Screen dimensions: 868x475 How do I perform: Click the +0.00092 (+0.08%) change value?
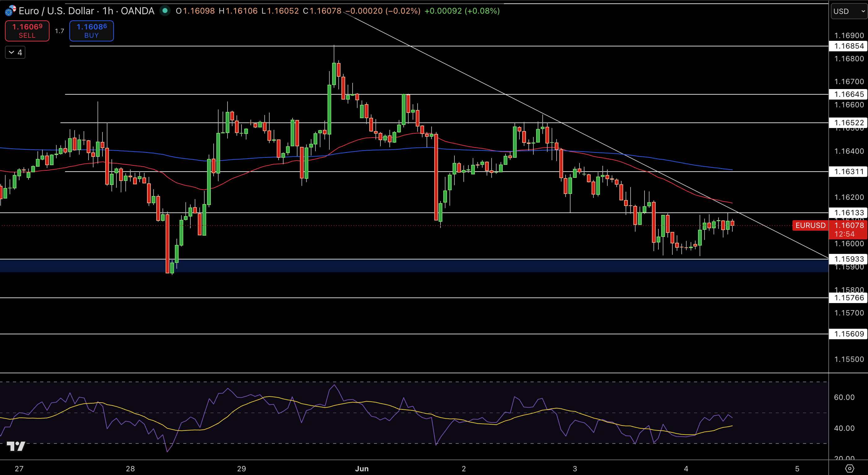coord(462,11)
